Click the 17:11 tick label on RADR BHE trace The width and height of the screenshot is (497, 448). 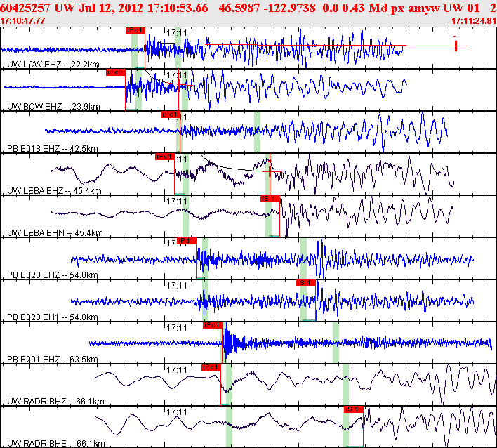point(177,412)
